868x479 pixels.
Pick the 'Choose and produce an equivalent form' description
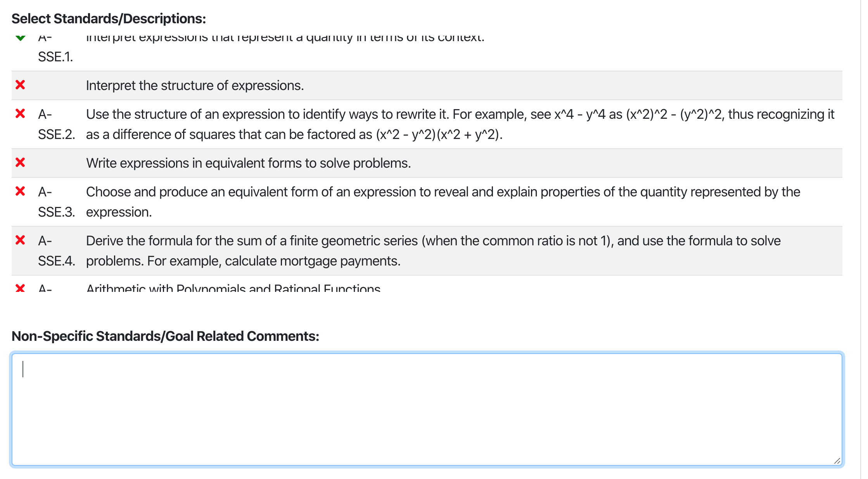tap(443, 202)
